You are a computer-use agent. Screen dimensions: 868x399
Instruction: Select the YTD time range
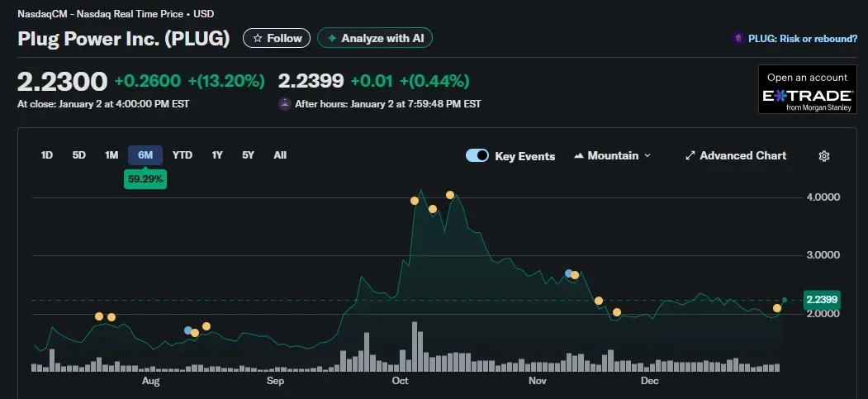pos(183,155)
